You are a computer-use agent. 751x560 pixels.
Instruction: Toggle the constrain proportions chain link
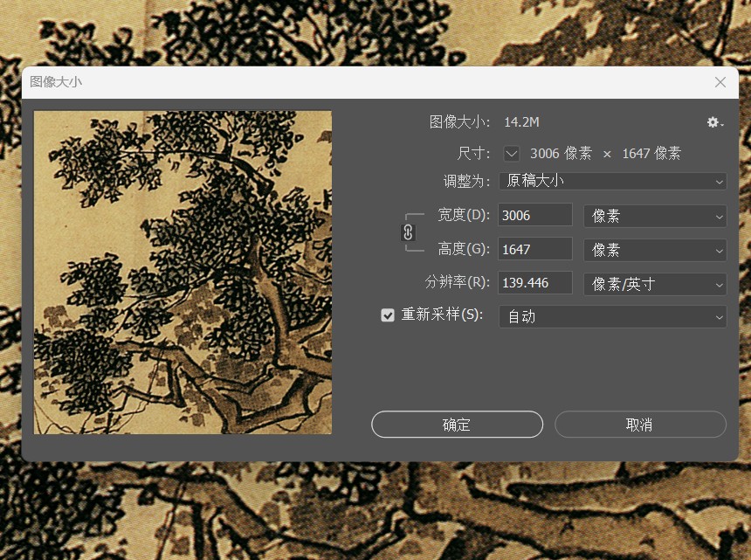pyautogui.click(x=408, y=232)
